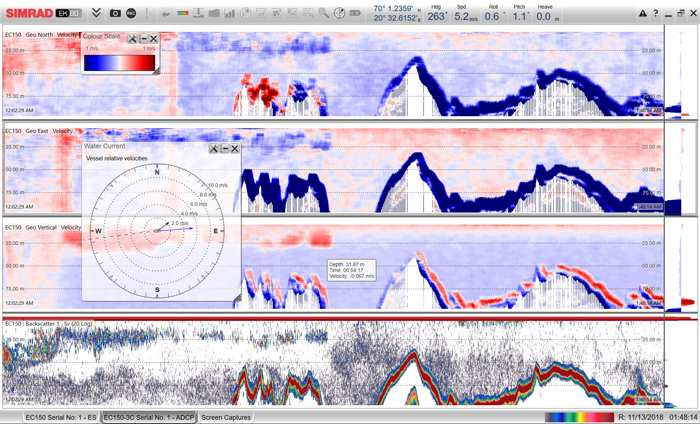Open the rainbow colour setup icon
Viewport: 700px width, 424px height.
click(x=183, y=13)
